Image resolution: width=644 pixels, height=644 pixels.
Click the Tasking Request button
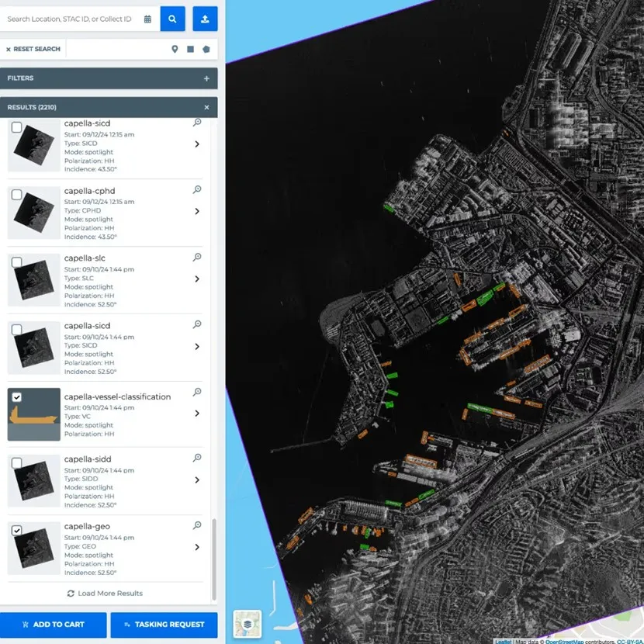[164, 625]
